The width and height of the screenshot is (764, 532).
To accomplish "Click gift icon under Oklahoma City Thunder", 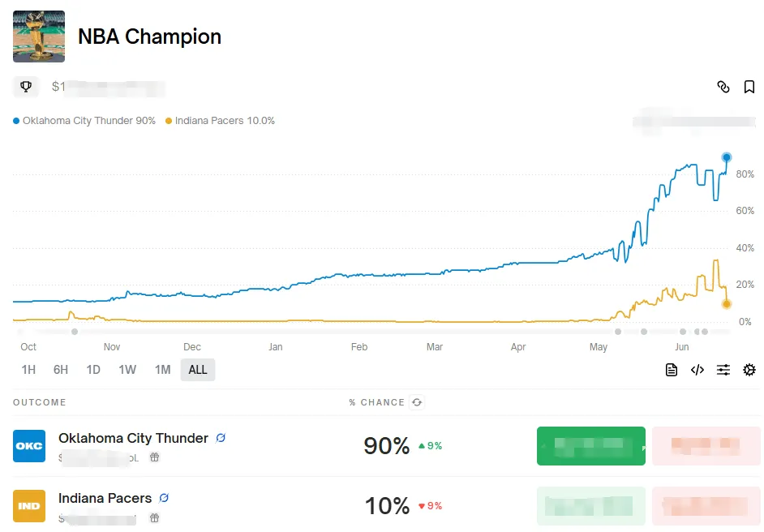I will pos(154,457).
